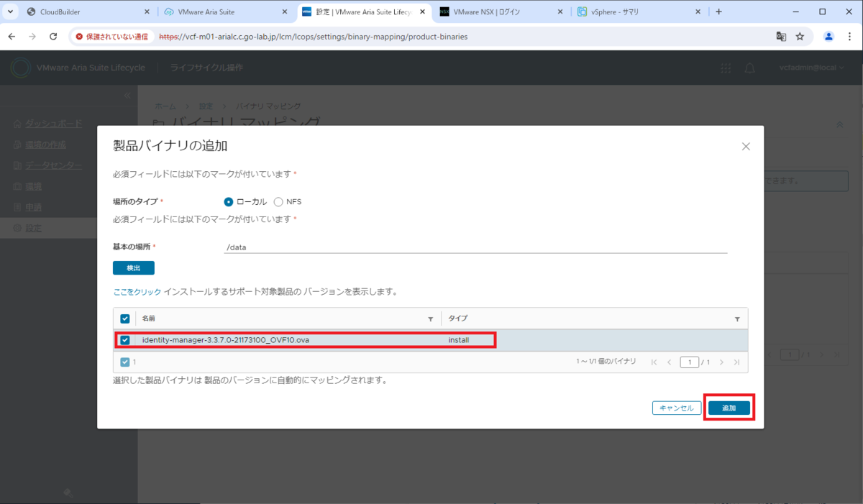Uncheck the identity-manager ova row checkbox

click(x=125, y=340)
